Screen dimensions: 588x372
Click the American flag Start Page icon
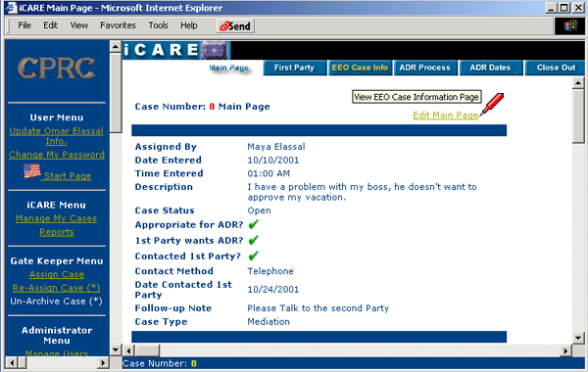point(32,171)
